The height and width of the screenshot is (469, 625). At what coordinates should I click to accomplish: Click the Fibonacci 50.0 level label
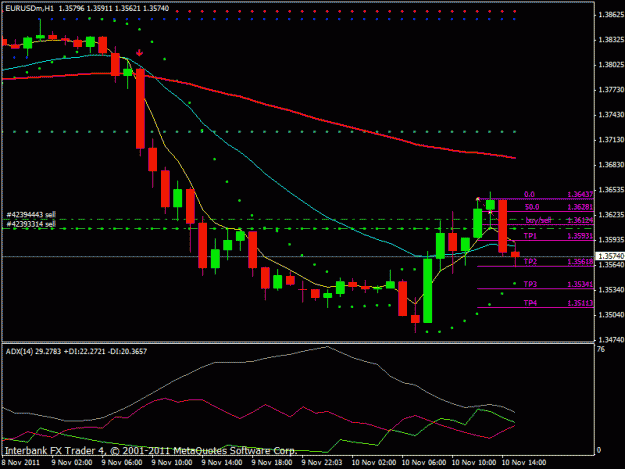[532, 207]
